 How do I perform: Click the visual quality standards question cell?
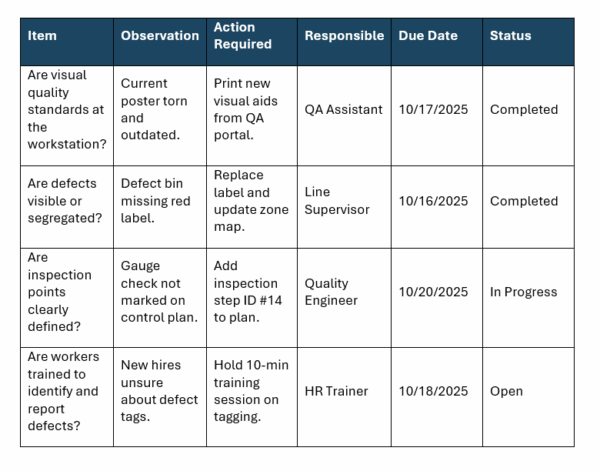(64, 110)
